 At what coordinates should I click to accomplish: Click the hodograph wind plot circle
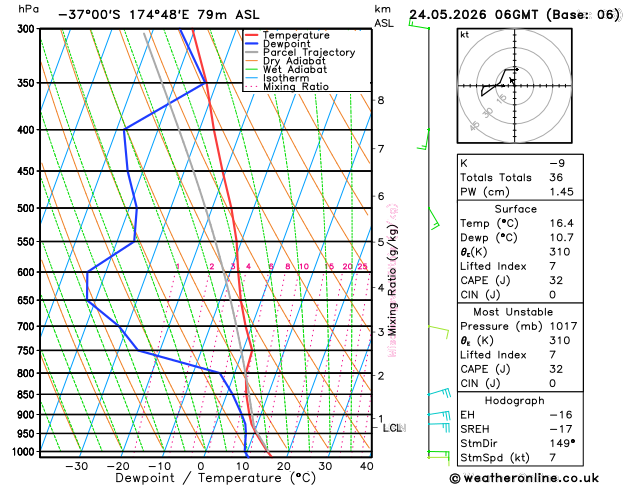tap(515, 86)
